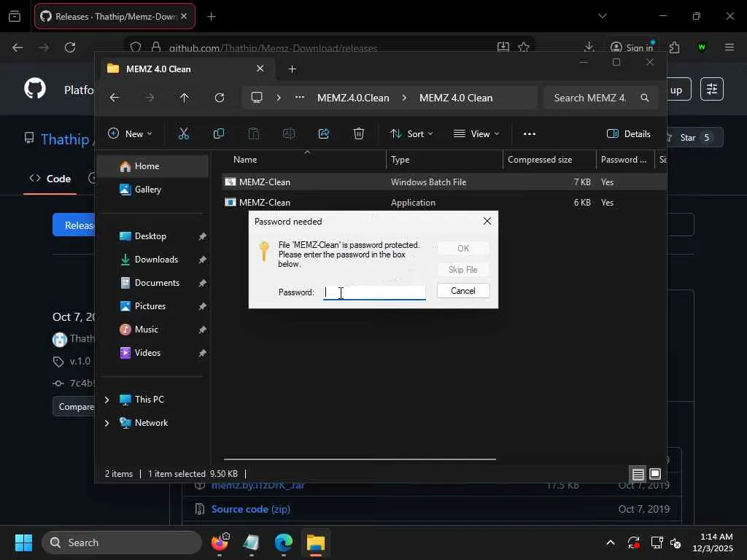The height and width of the screenshot is (560, 747).
Task: Click the search magnifier in Explorer
Action: (x=645, y=98)
